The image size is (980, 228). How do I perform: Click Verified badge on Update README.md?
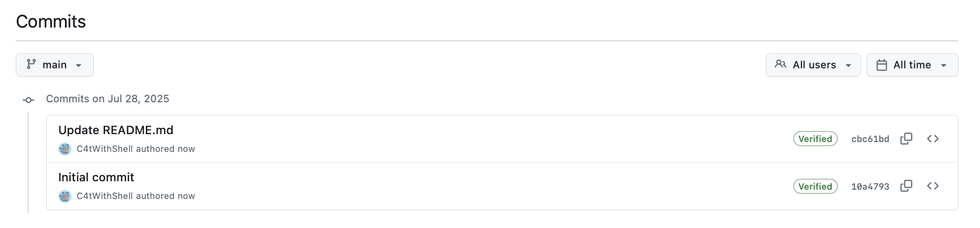[815, 139]
